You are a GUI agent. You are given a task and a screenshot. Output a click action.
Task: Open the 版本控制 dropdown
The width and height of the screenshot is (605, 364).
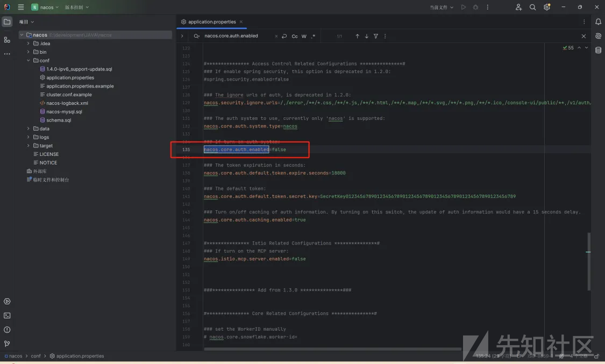[x=77, y=7]
